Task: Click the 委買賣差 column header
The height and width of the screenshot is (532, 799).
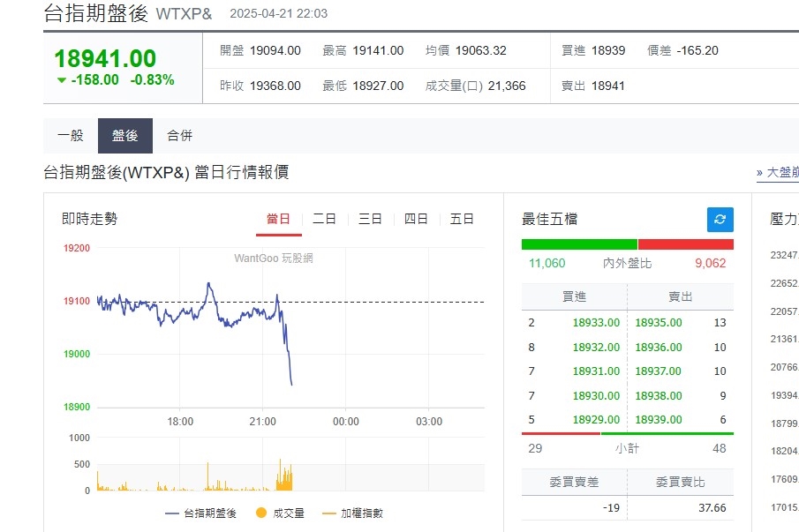Action: [x=574, y=483]
